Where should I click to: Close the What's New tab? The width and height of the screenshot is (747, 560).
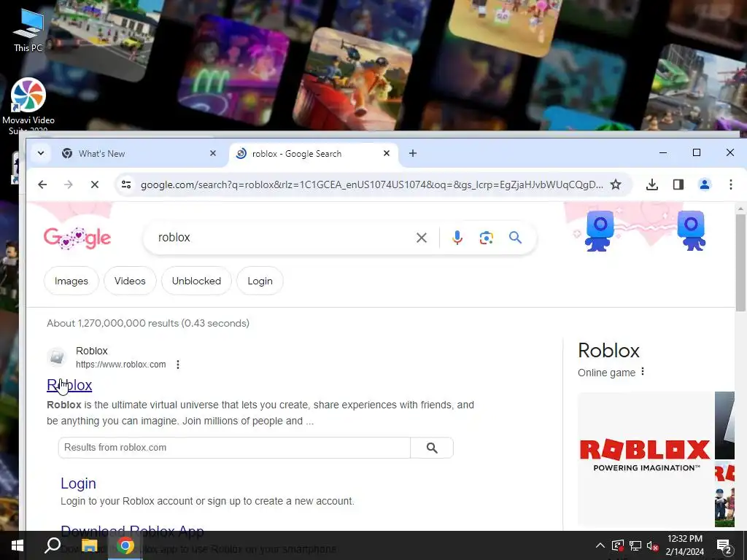click(x=213, y=153)
